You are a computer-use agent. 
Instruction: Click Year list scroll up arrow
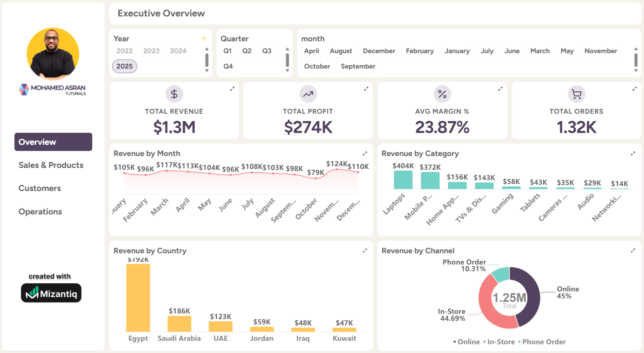pyautogui.click(x=207, y=49)
